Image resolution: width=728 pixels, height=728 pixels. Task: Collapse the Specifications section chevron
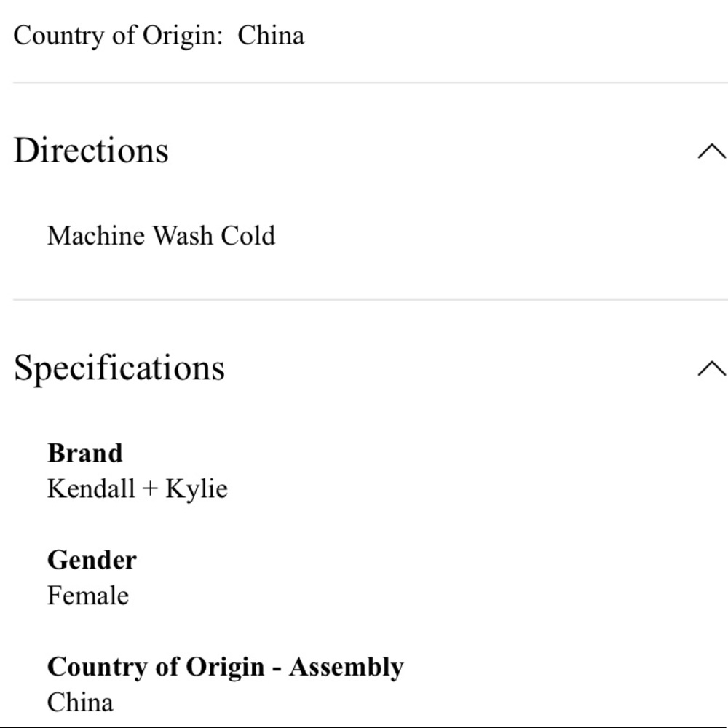[x=711, y=368]
